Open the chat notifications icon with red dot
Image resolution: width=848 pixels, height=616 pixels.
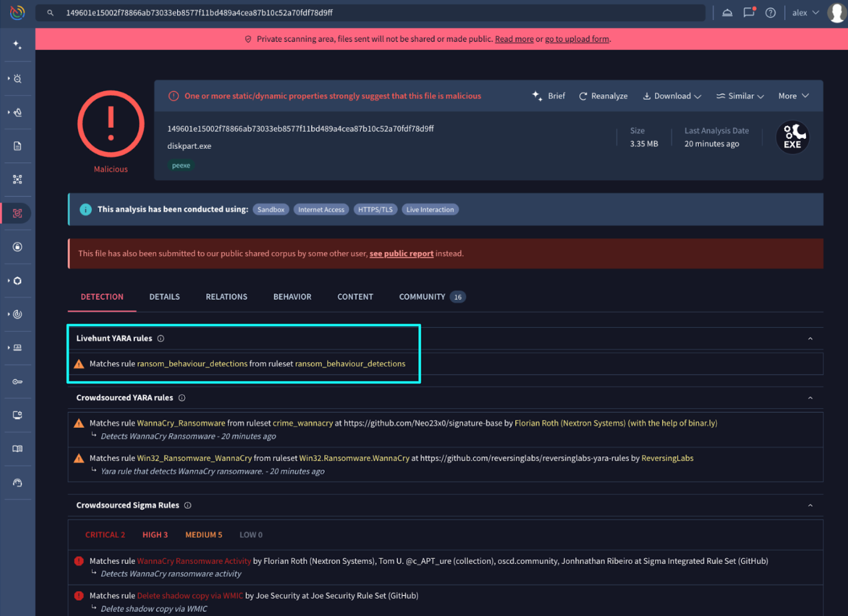(749, 12)
